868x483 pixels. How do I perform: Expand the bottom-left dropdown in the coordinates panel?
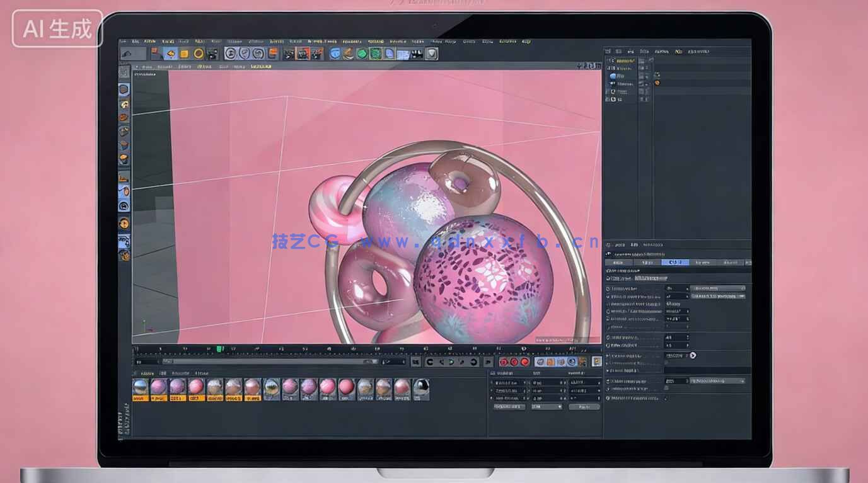click(x=509, y=407)
